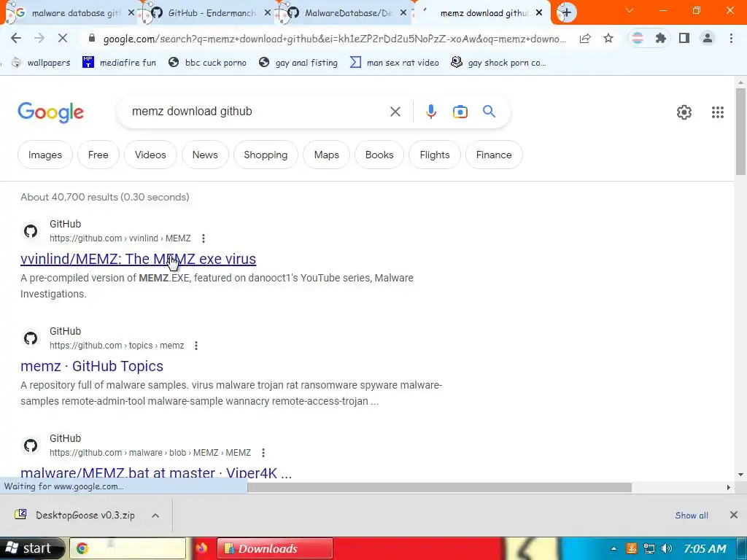Open Chrome's three-dot menu
The width and height of the screenshot is (747, 560).
(731, 39)
